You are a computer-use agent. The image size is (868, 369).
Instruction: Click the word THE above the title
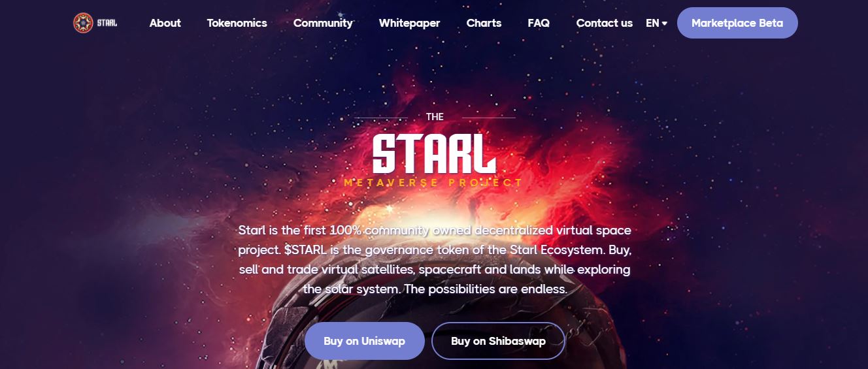[x=435, y=117]
